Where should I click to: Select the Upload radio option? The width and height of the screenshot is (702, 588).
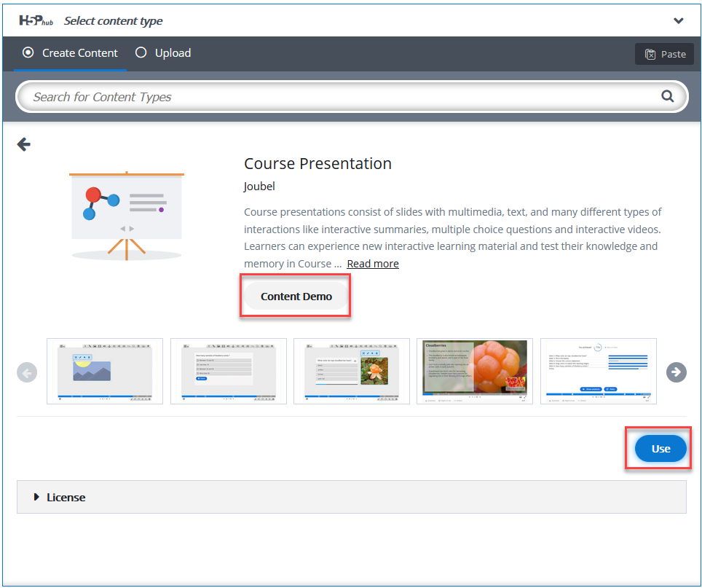pyautogui.click(x=163, y=53)
